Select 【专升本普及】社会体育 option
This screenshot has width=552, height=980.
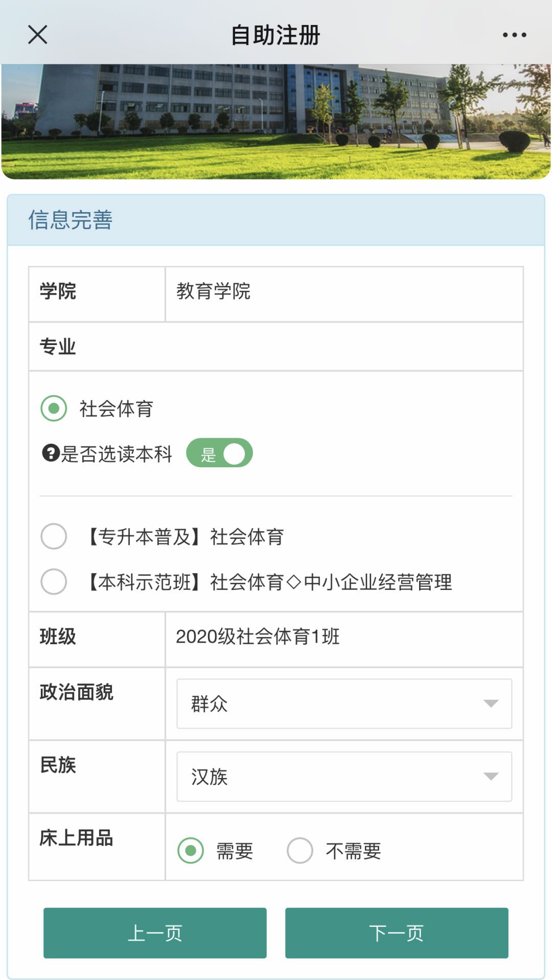(x=54, y=536)
